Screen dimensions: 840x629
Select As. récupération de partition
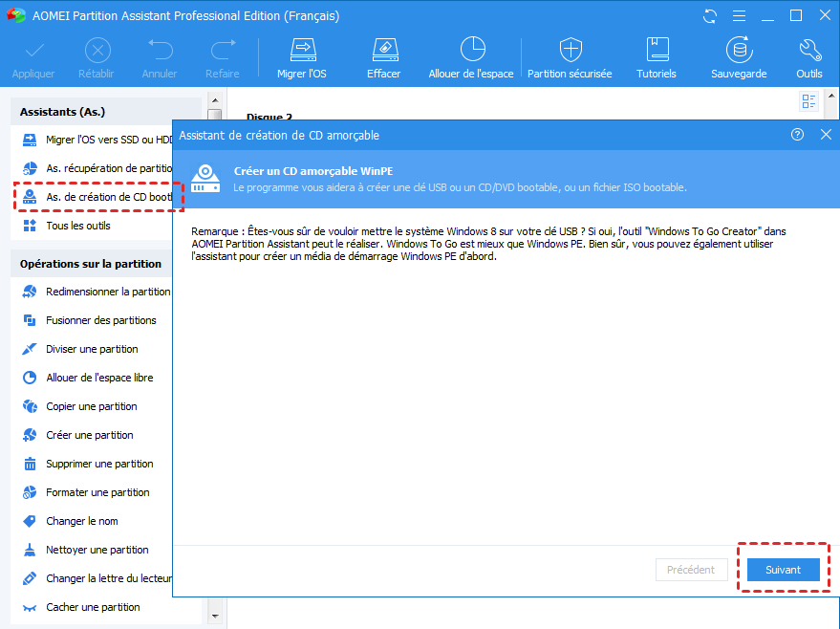(97, 168)
